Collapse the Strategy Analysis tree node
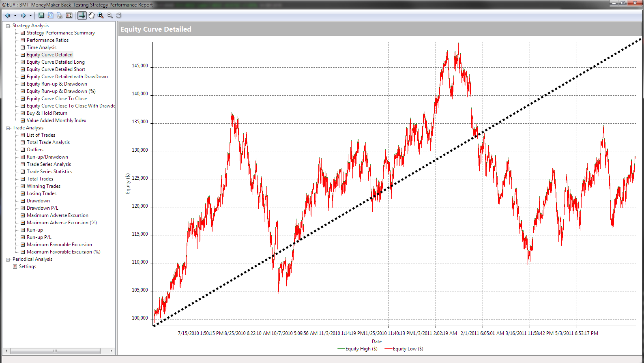Viewport: 644px width, 363px height. point(8,26)
